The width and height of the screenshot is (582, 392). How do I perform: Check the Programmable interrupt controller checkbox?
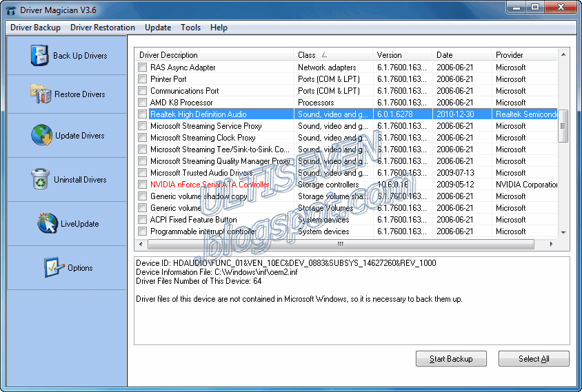(142, 231)
